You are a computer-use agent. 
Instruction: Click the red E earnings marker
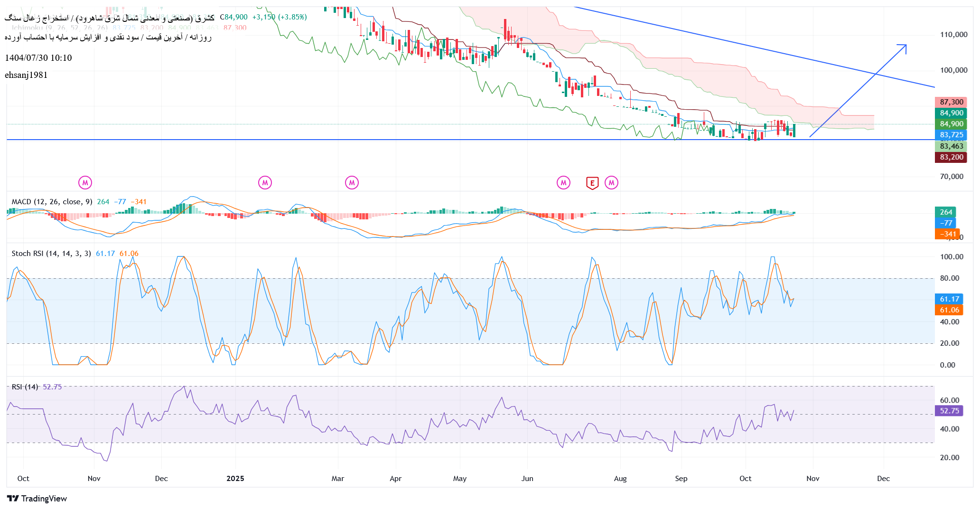(x=592, y=183)
